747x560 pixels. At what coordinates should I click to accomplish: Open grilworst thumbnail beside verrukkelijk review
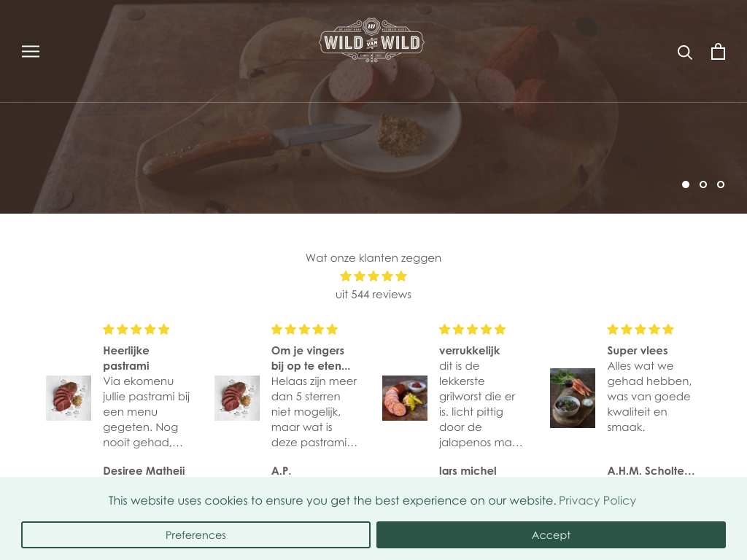click(x=404, y=398)
